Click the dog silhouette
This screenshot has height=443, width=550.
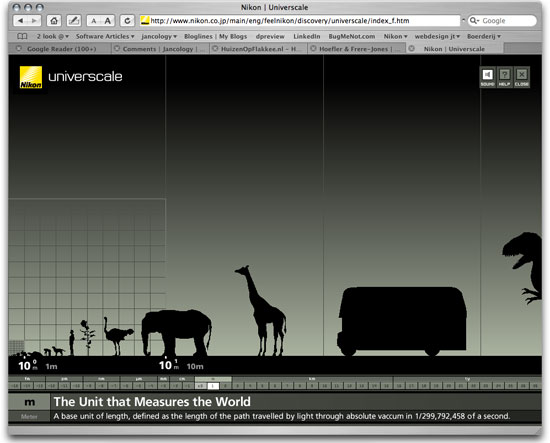click(58, 351)
